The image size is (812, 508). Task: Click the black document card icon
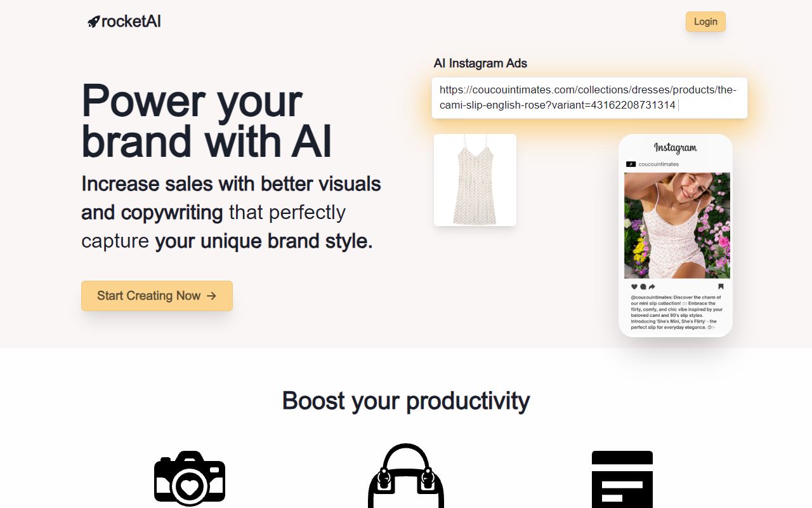(622, 479)
